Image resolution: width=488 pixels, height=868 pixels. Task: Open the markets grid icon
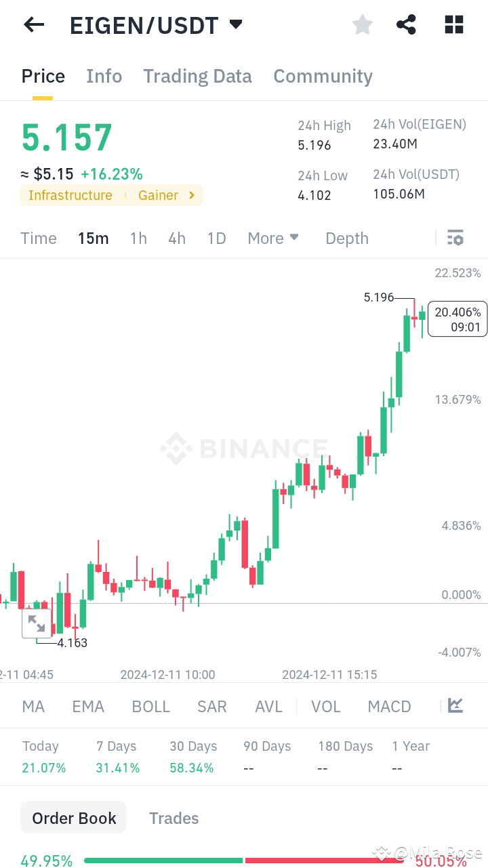[453, 24]
